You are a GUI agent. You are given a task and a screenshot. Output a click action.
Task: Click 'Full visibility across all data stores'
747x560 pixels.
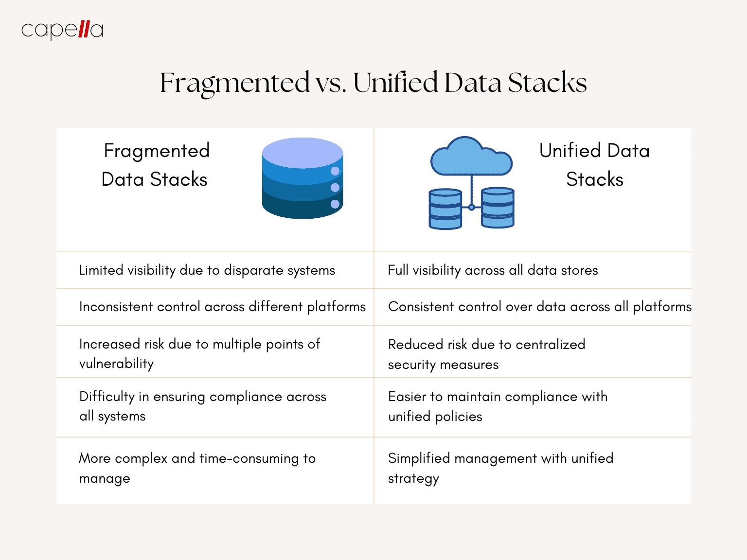493,270
